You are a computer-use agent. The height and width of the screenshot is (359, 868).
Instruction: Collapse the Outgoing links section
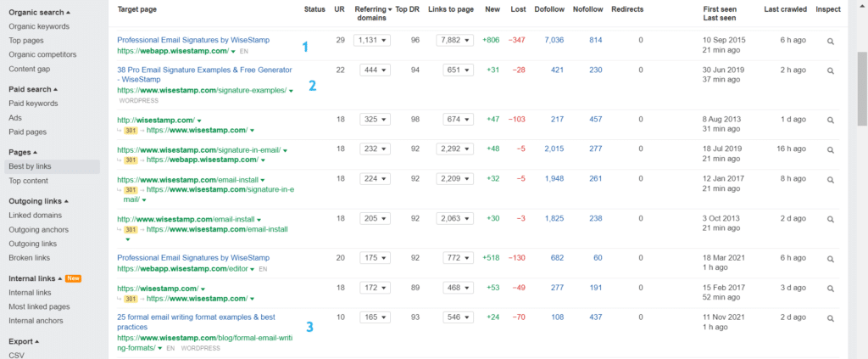tap(38, 201)
